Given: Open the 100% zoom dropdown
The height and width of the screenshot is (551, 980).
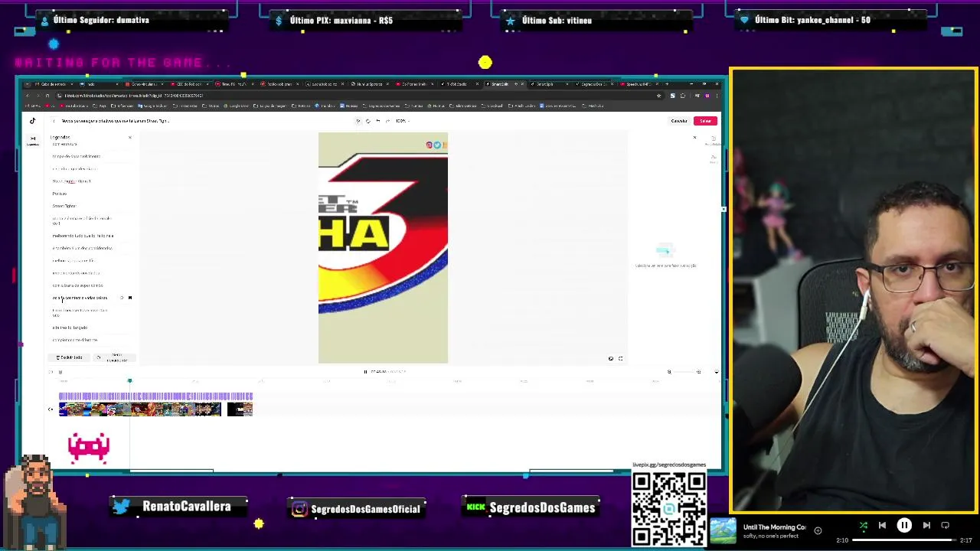Looking at the screenshot, I should point(402,121).
